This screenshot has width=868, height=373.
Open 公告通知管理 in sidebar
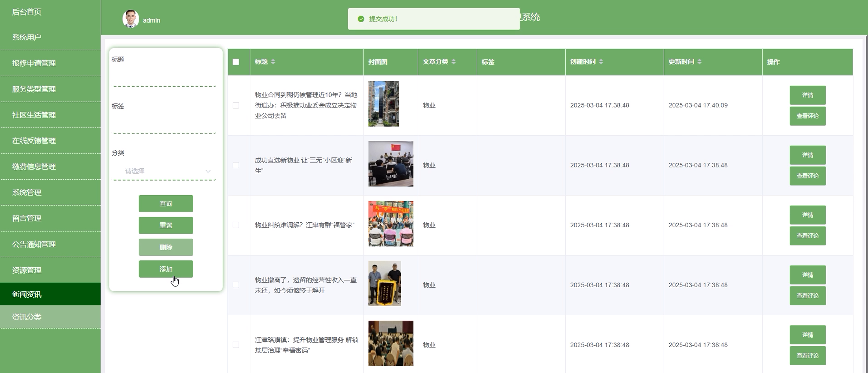[34, 244]
